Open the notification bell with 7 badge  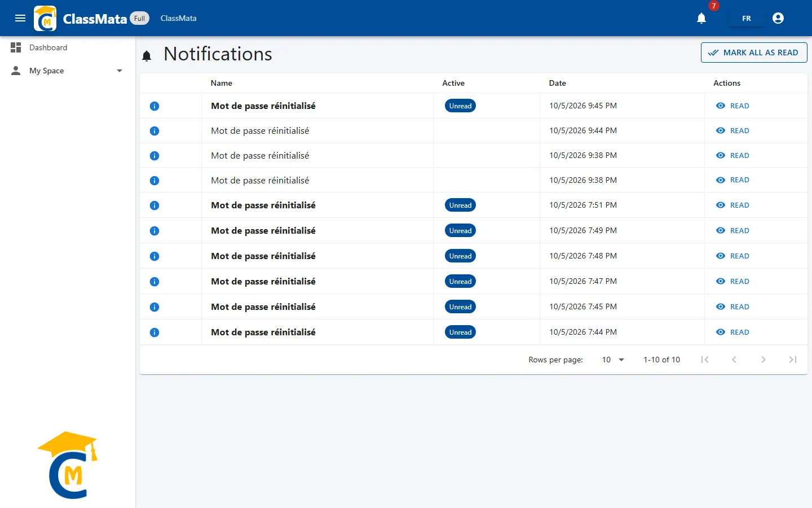(701, 18)
